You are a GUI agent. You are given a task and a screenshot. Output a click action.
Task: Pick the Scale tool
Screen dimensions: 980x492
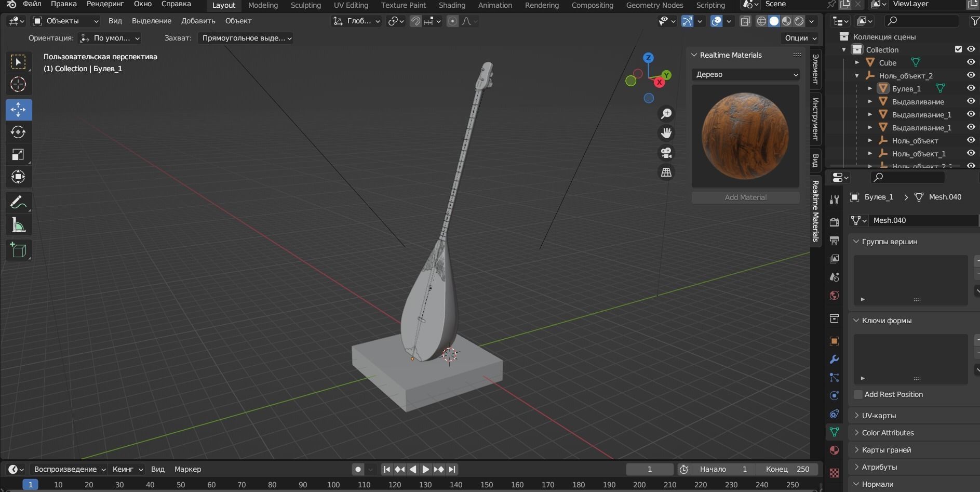(18, 154)
